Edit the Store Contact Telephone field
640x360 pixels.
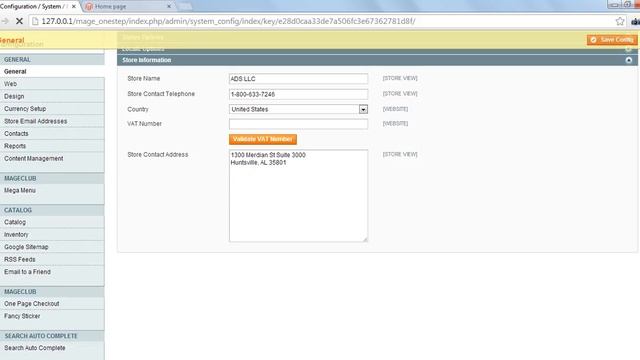click(x=298, y=94)
